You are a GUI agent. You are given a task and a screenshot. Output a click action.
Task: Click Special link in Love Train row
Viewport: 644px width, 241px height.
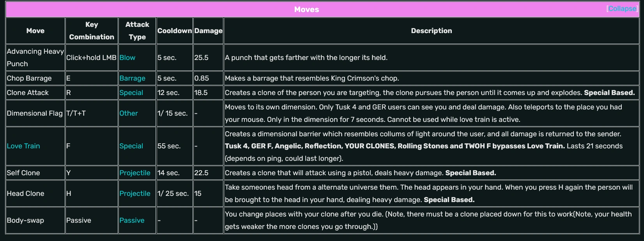click(x=131, y=146)
